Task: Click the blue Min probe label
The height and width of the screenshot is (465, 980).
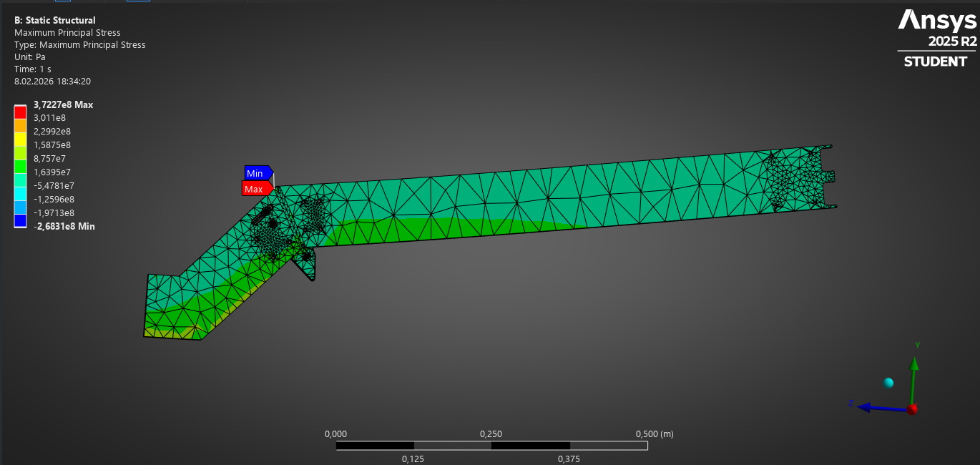Action: point(258,173)
